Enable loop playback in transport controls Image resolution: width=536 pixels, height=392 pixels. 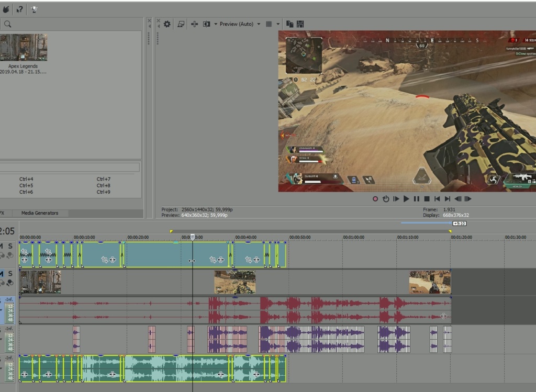coord(386,199)
